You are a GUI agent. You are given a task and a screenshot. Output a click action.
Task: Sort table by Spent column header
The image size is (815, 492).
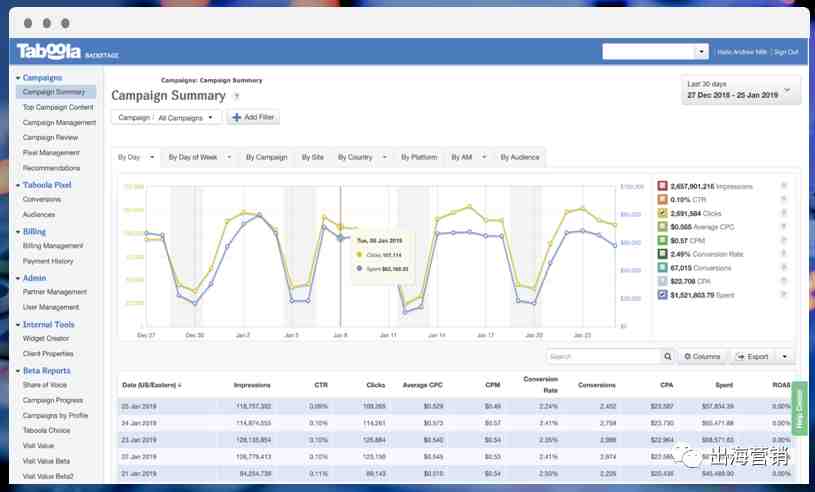[x=724, y=385]
